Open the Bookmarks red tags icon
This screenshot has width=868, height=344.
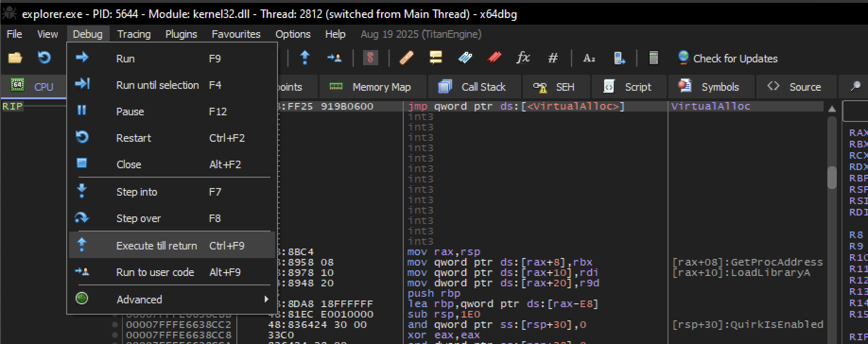495,58
